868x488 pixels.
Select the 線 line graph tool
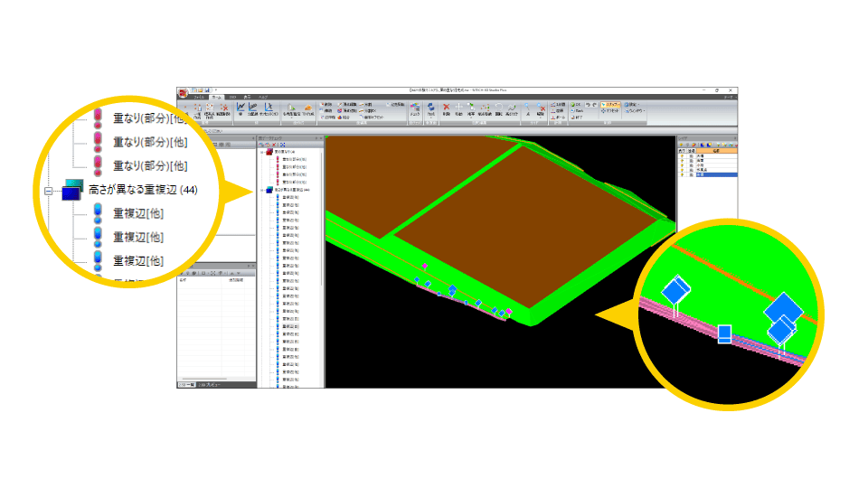tap(241, 108)
